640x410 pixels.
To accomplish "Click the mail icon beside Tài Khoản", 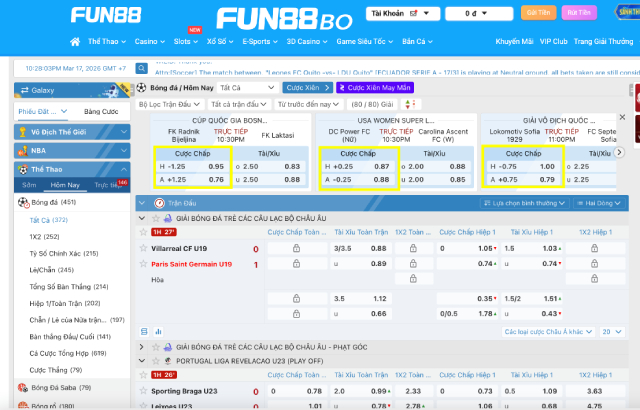I will tap(413, 13).
